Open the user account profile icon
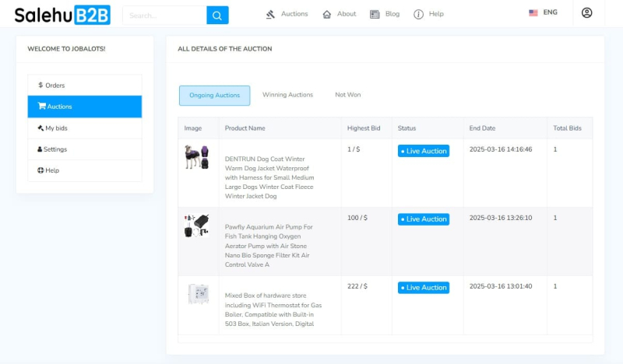 tap(586, 13)
